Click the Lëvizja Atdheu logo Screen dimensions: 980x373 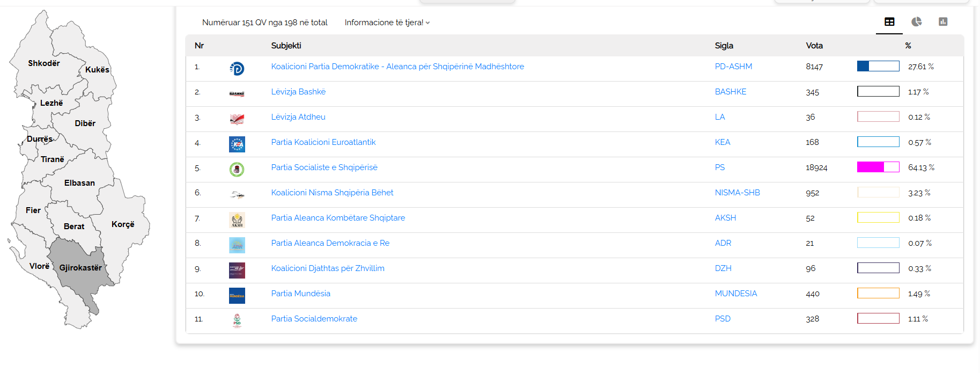237,119
